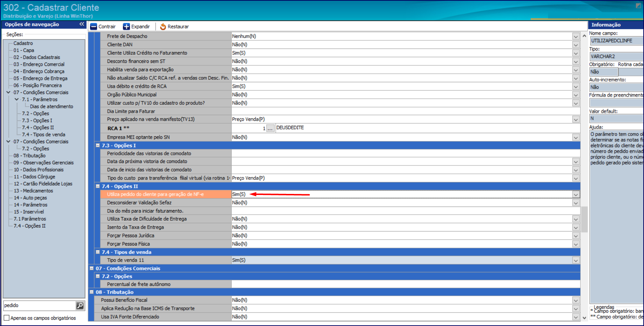The width and height of the screenshot is (644, 326).
Task: Open Desconto financeiro sem ST dropdown
Action: coord(576,61)
